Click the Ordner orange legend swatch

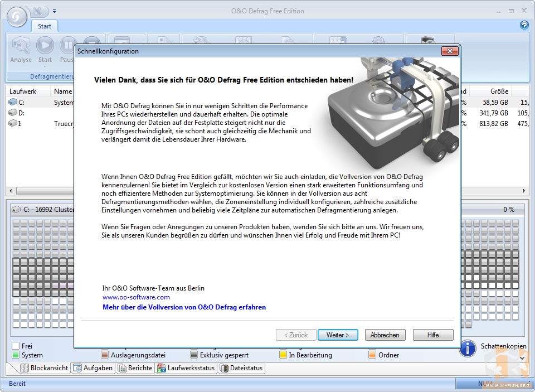tap(372, 355)
